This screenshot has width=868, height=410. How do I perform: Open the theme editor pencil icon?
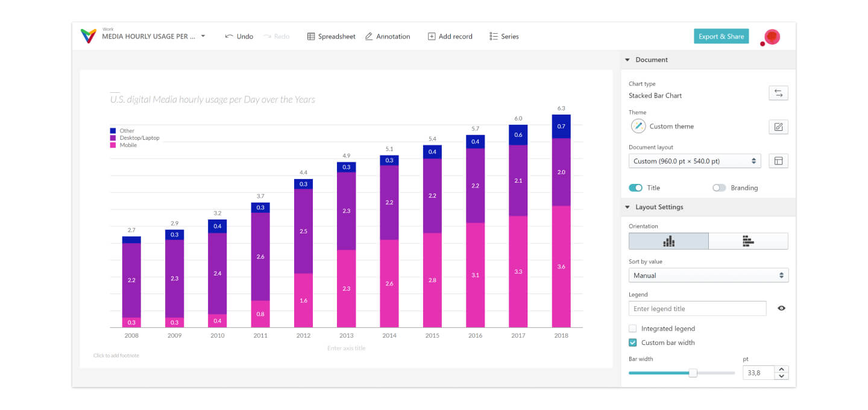[x=778, y=127]
